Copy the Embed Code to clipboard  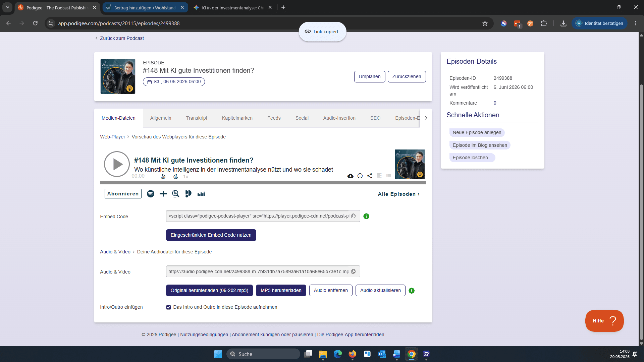(354, 216)
